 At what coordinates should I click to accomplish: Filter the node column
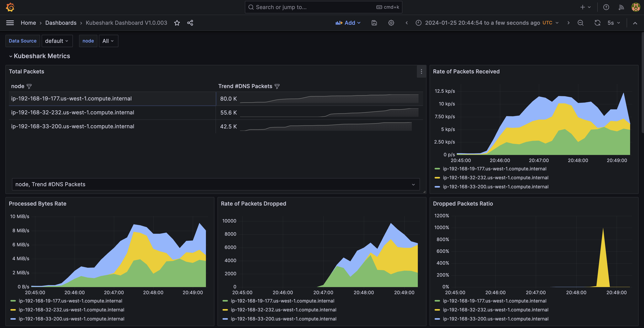click(x=29, y=86)
